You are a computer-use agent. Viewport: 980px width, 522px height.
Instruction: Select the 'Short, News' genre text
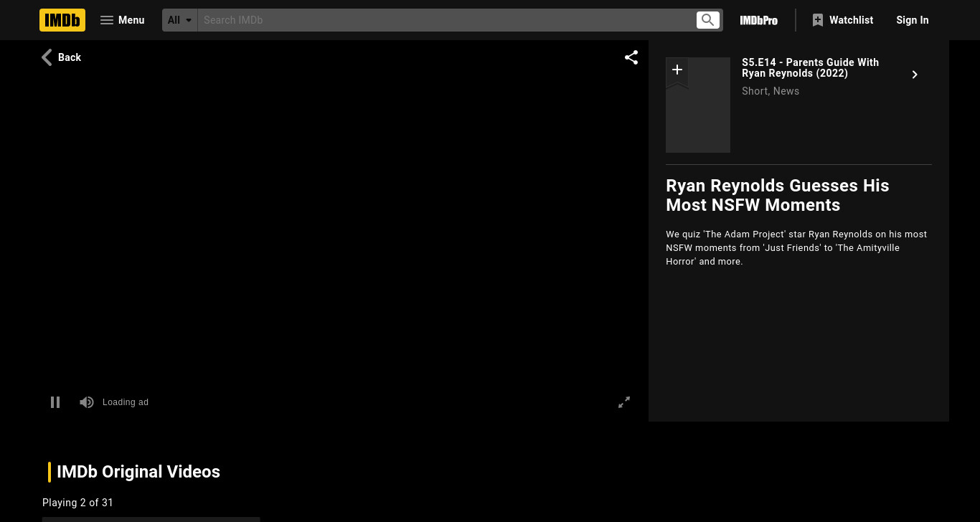pyautogui.click(x=771, y=91)
